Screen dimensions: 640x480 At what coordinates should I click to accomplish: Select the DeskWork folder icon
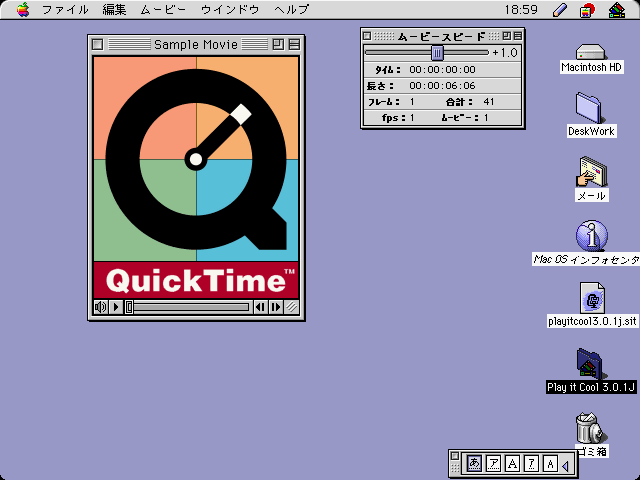(x=589, y=108)
